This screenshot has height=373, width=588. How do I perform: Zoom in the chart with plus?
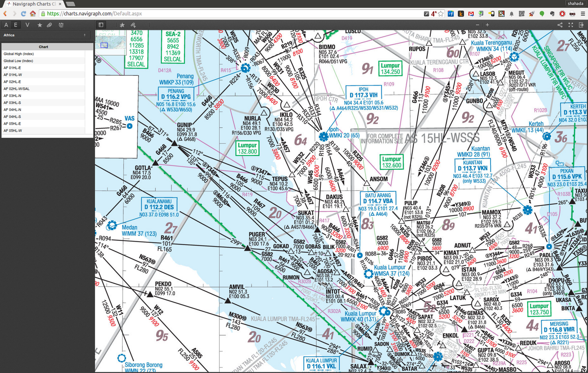[x=487, y=25]
